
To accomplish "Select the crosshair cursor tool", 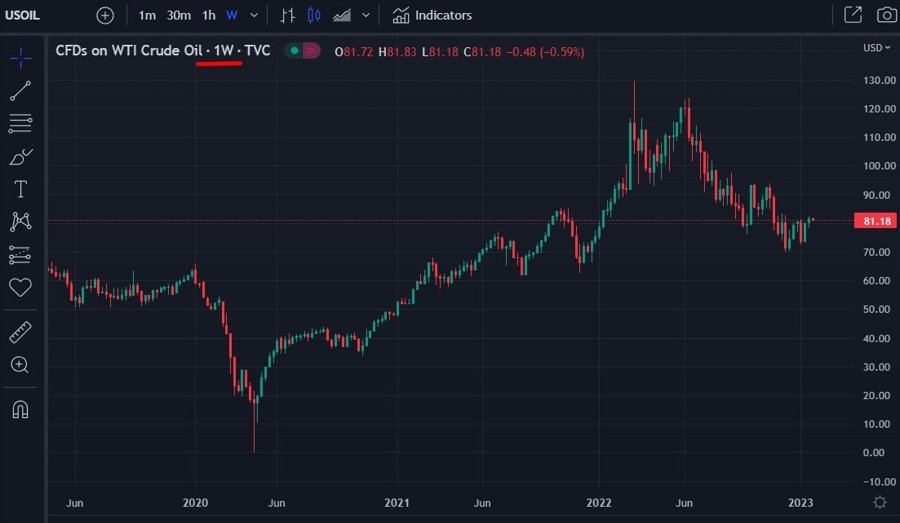I will (20, 57).
